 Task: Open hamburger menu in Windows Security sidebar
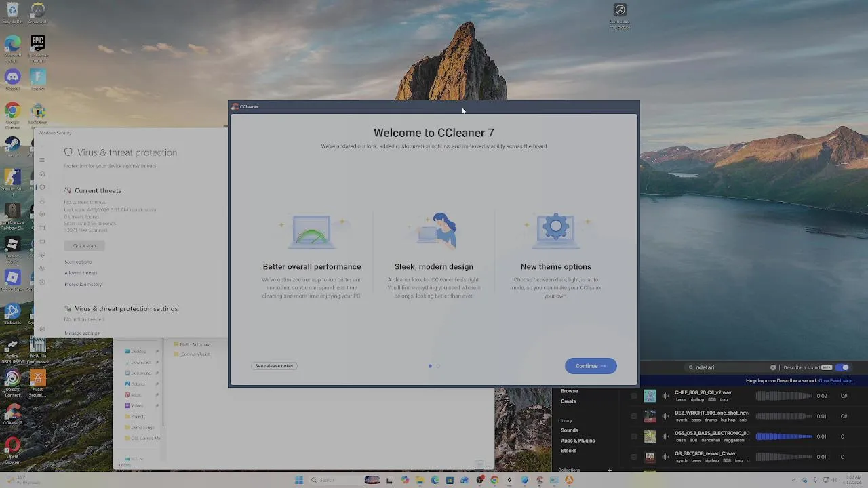coord(42,160)
